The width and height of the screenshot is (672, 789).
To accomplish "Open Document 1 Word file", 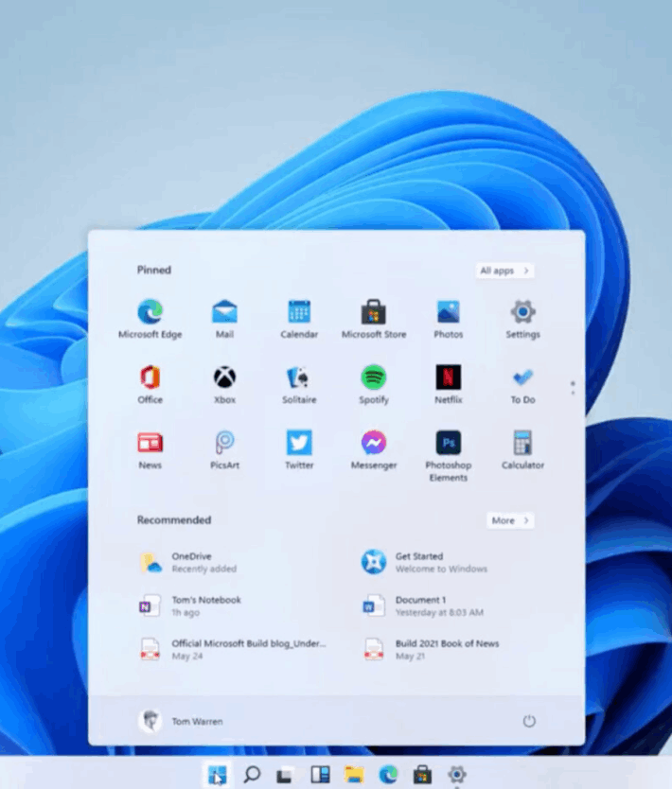I will [x=423, y=605].
